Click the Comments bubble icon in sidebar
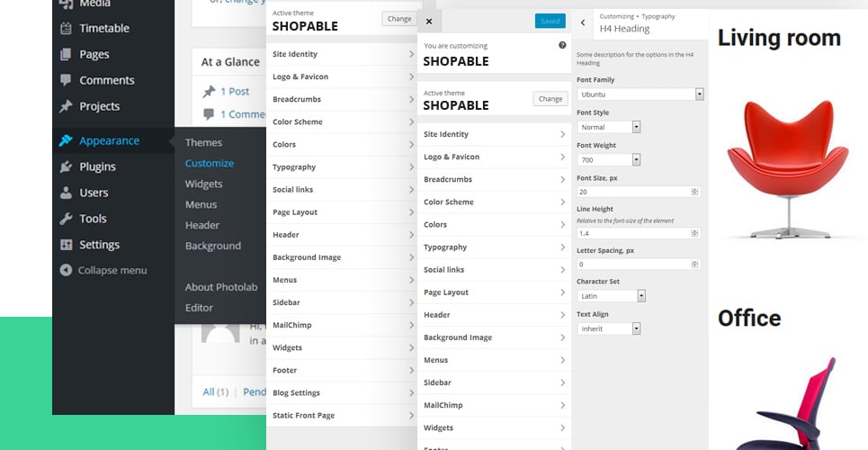Image resolution: width=868 pixels, height=450 pixels. coord(66,80)
